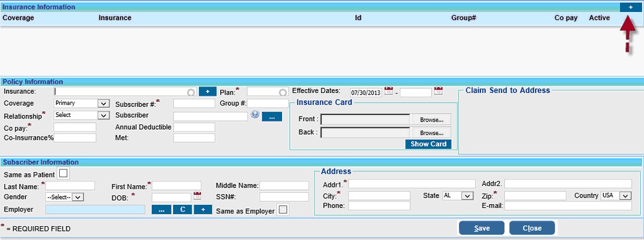Click the Subscriber name input field

pyautogui.click(x=210, y=116)
